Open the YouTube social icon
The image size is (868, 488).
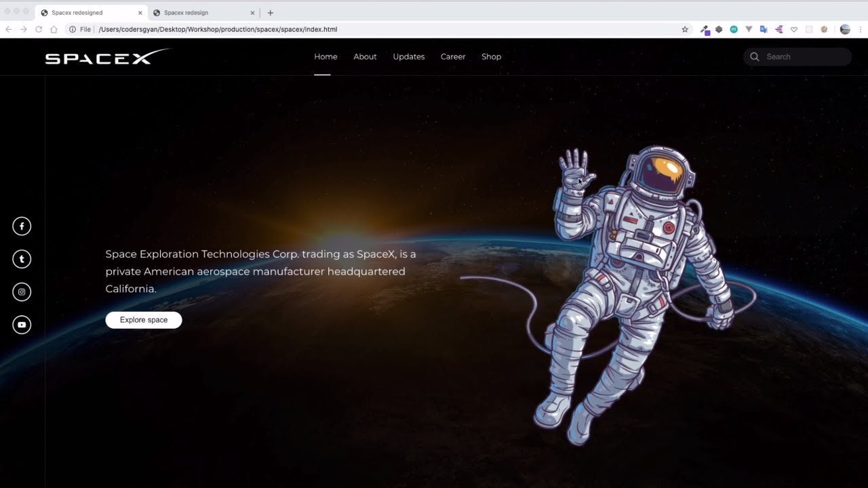click(22, 325)
